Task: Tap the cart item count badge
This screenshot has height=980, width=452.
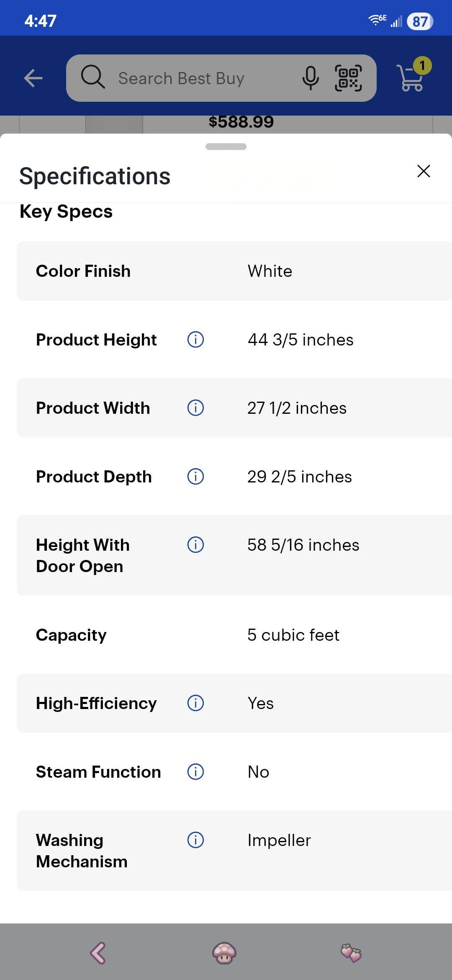Action: 422,66
